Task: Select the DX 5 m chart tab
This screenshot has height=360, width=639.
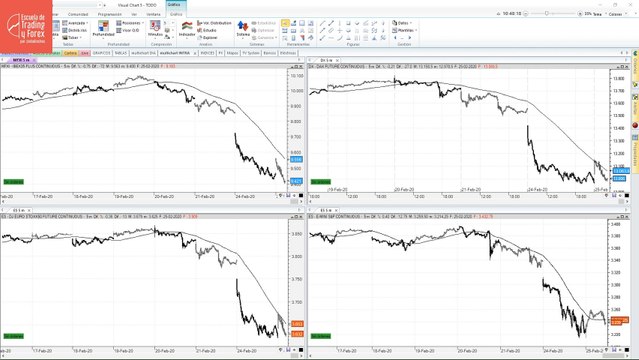Action: 326,60
